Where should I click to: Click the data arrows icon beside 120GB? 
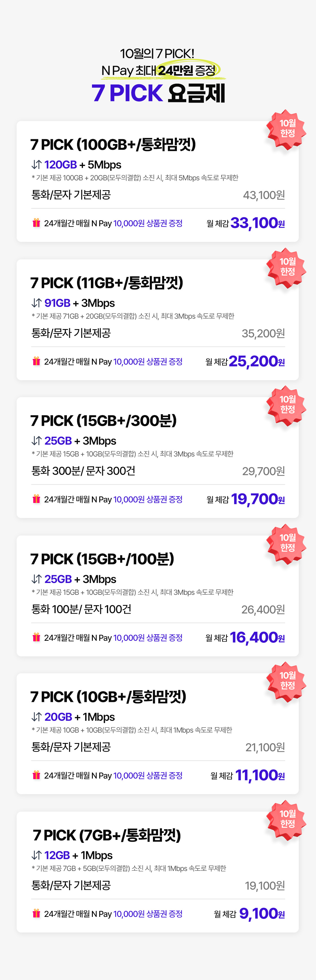37,165
